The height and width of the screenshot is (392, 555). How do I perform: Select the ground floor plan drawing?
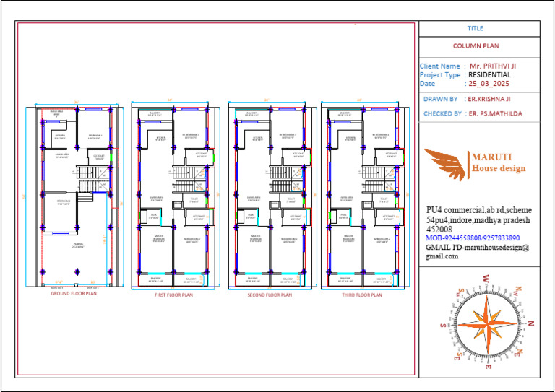[x=74, y=195]
